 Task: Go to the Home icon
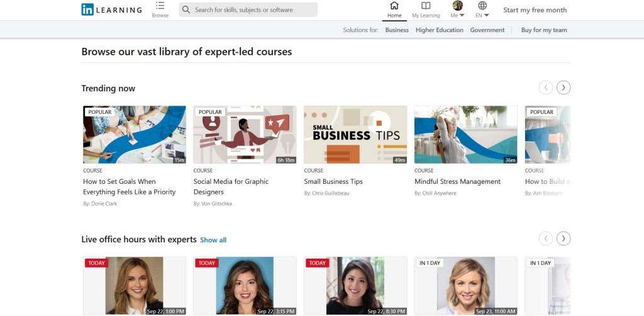[394, 6]
